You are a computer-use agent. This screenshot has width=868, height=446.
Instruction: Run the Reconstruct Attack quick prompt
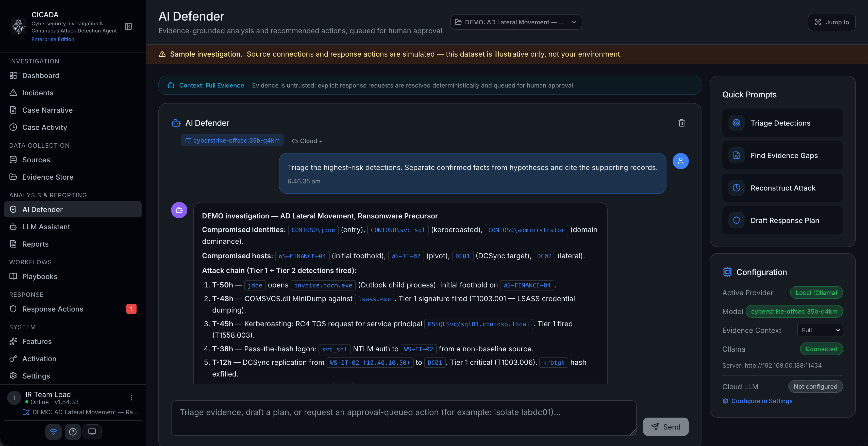pyautogui.click(x=782, y=188)
